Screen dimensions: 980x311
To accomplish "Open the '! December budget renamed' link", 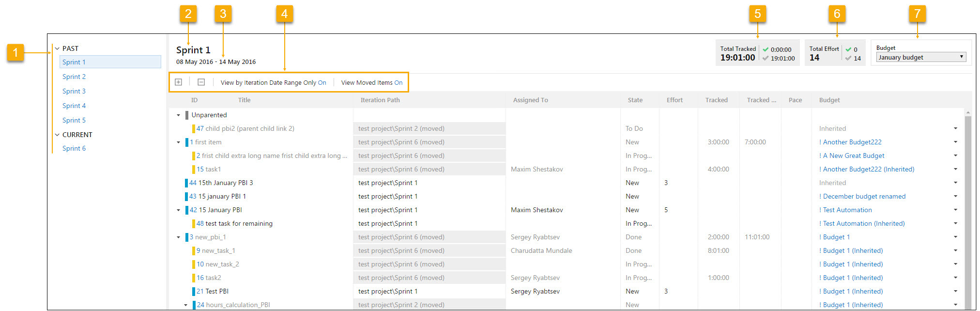I will (862, 196).
